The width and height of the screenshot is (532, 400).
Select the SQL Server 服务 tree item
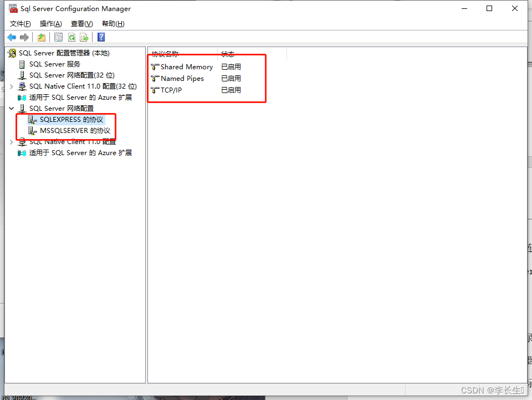[55, 64]
